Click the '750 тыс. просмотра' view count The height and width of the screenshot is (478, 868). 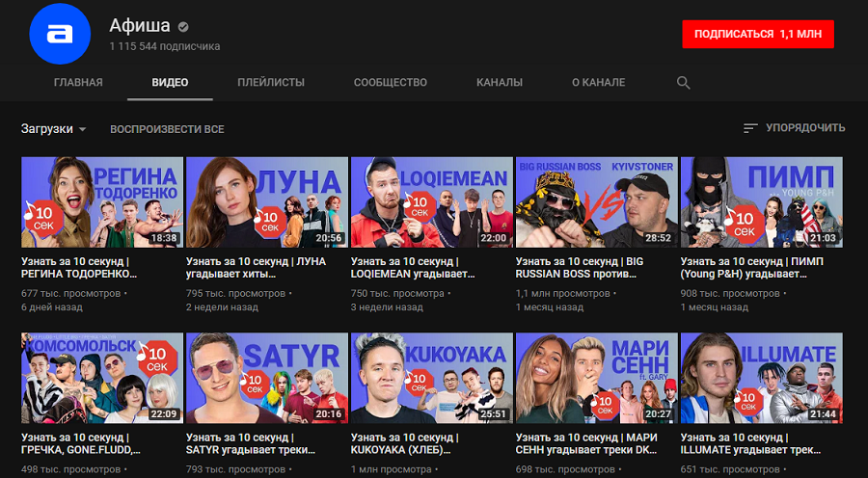click(x=397, y=293)
